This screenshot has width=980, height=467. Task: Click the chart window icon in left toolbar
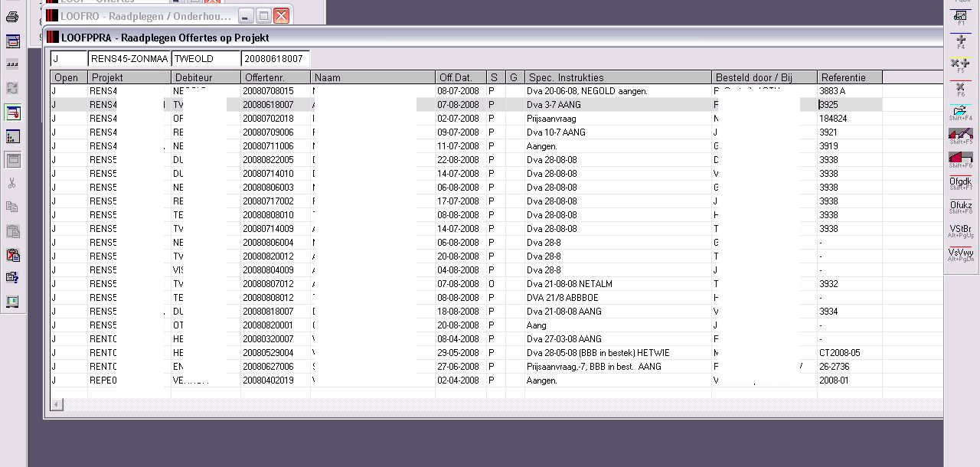click(12, 136)
